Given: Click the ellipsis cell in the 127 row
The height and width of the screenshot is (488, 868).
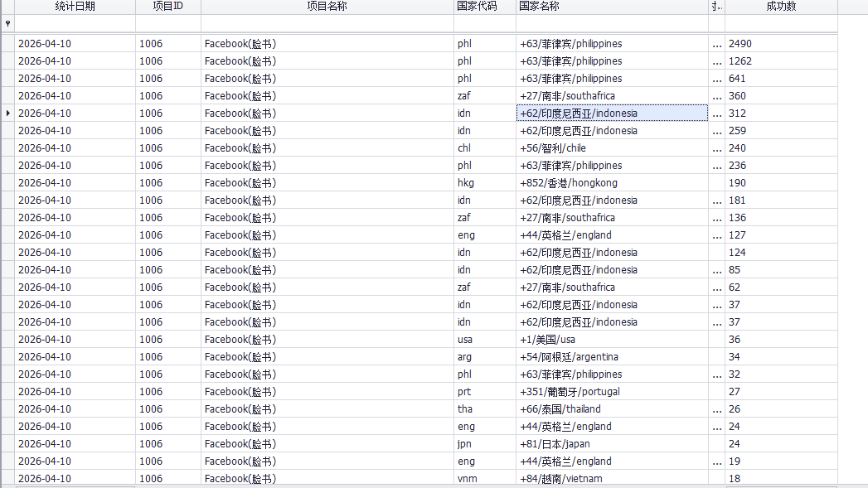Looking at the screenshot, I should tap(717, 235).
